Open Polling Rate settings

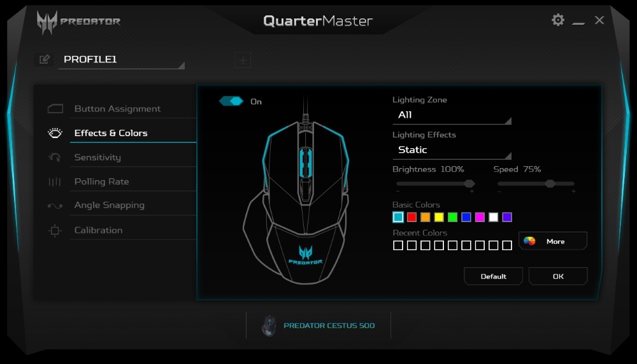coord(101,182)
